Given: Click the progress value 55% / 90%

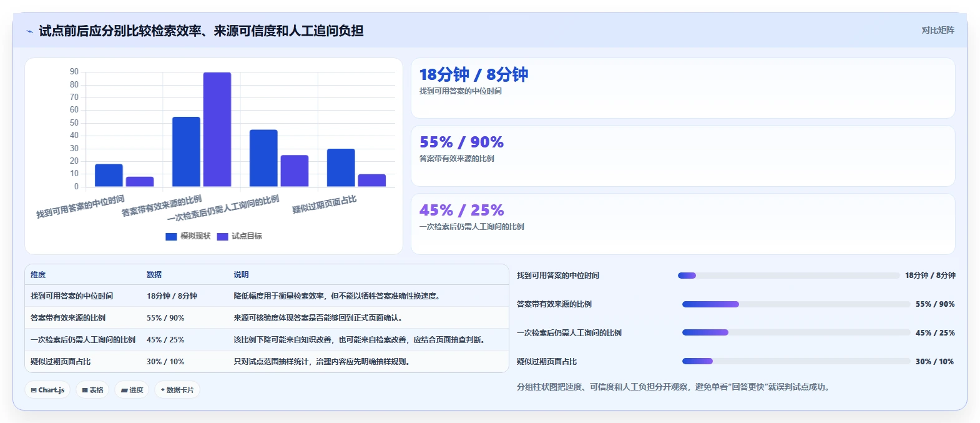Looking at the screenshot, I should click(935, 304).
